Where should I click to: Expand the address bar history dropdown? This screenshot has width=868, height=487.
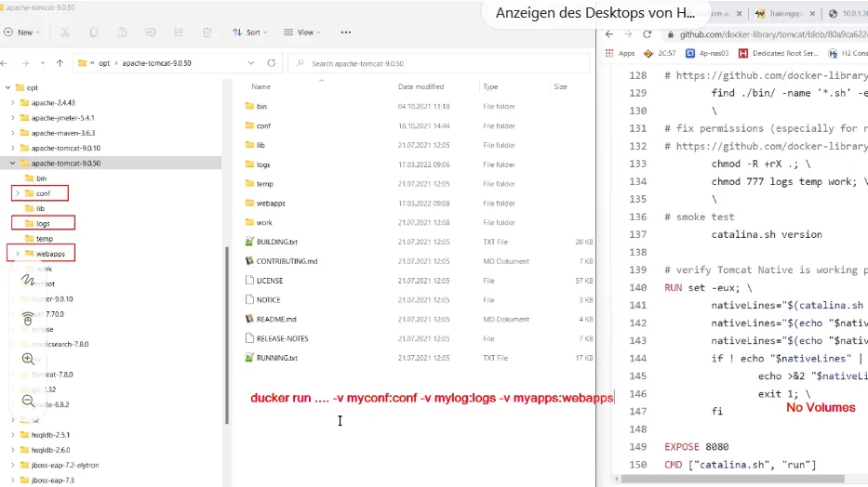(251, 63)
